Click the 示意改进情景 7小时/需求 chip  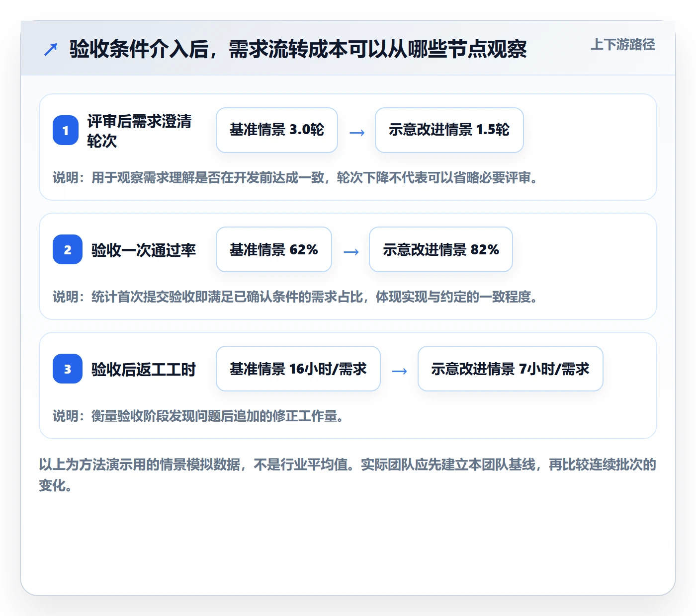511,369
